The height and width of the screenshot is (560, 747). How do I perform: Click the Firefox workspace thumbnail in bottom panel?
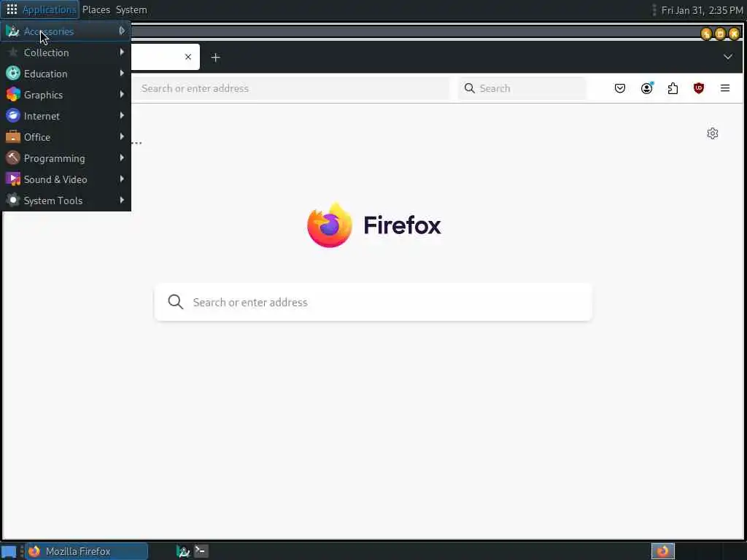(662, 551)
